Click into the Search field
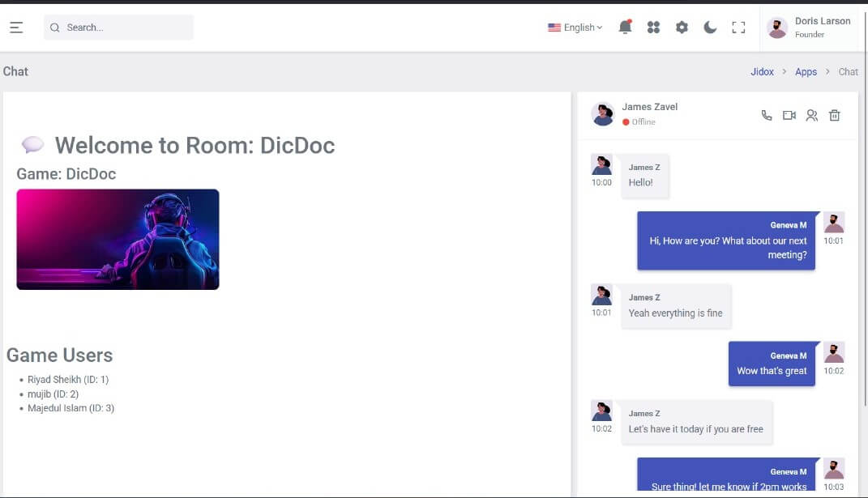This screenshot has width=868, height=498. click(x=122, y=28)
